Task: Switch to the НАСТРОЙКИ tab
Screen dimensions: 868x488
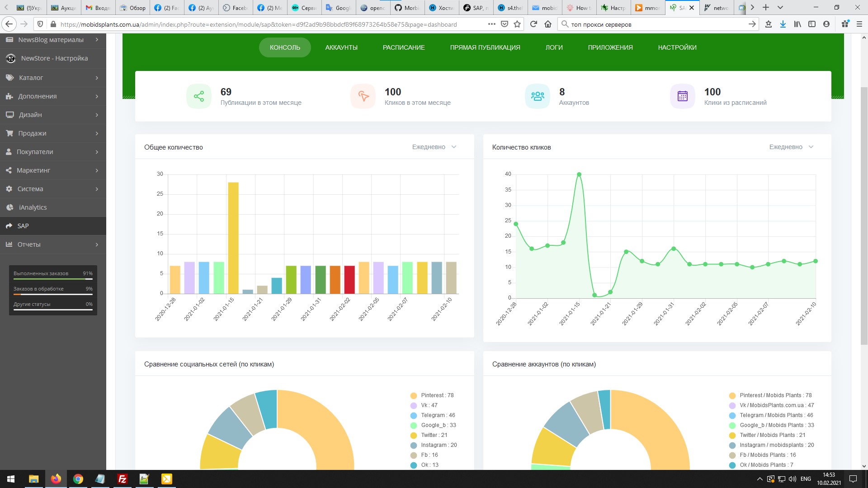Action: 677,47
